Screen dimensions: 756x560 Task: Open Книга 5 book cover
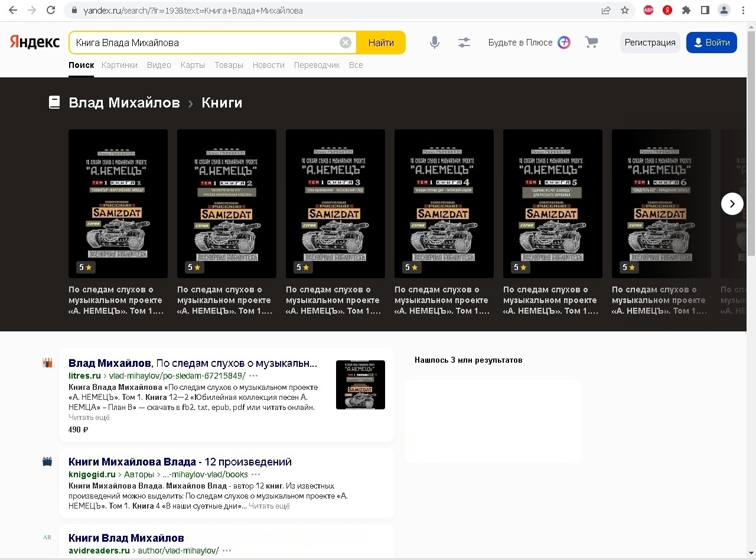tap(553, 204)
